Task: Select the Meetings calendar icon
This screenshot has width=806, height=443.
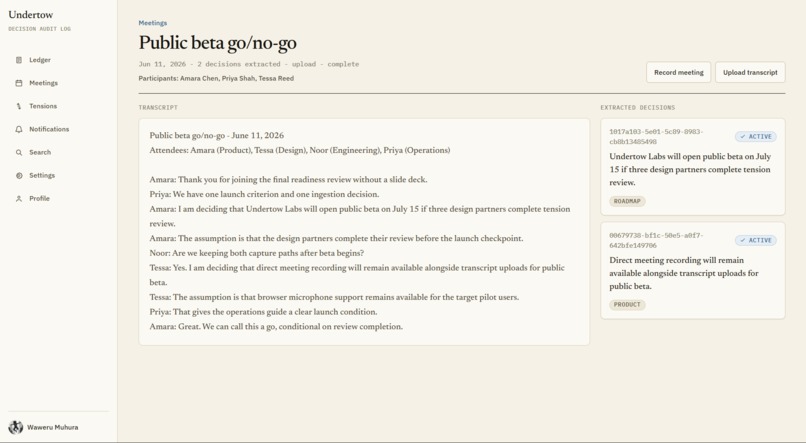Action: coord(19,83)
